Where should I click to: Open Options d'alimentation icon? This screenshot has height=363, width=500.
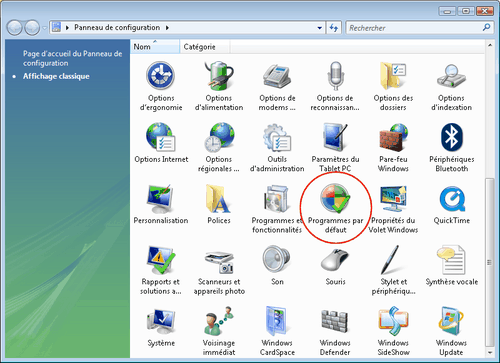[219, 76]
